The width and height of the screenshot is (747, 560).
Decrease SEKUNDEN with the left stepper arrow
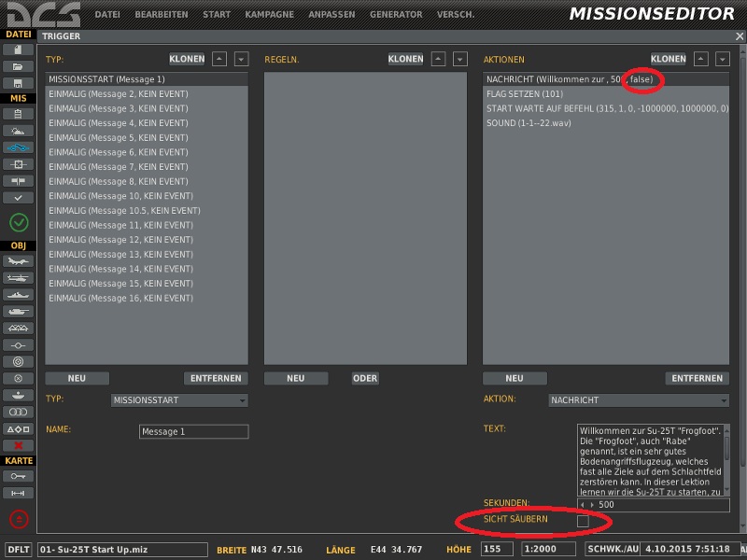(x=583, y=505)
